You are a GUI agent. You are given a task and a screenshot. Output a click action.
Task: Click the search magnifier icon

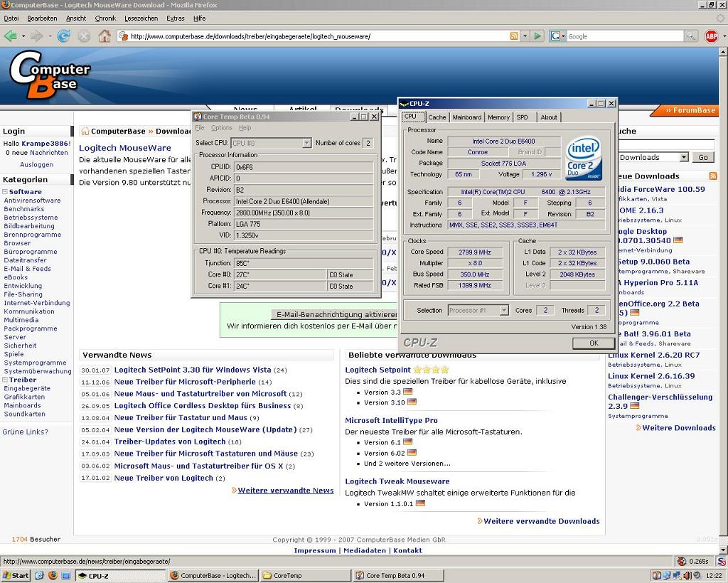pos(690,36)
